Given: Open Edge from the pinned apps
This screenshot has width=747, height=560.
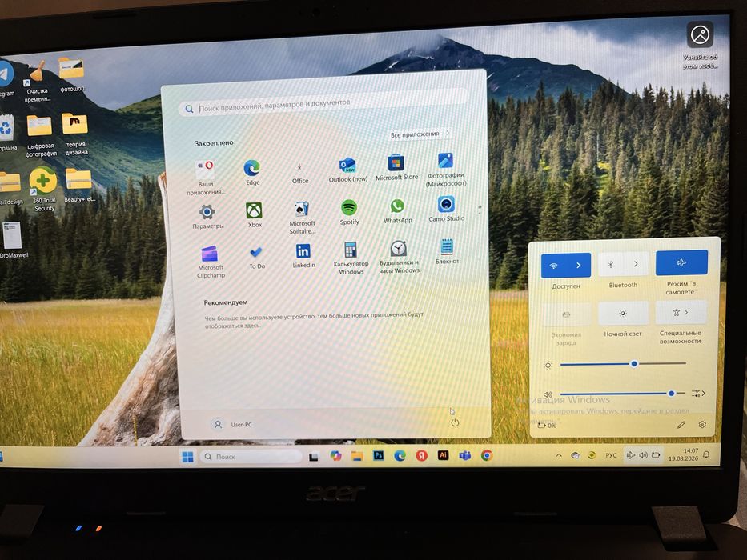Looking at the screenshot, I should 251,172.
